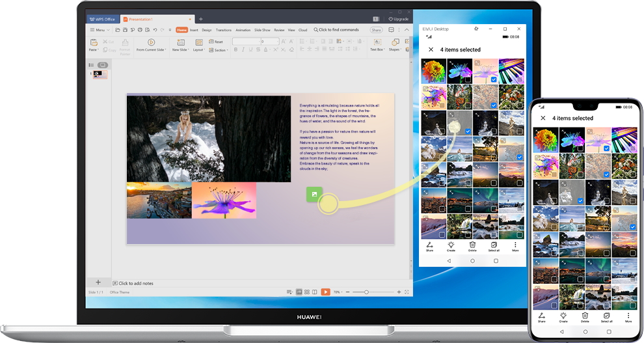Click Share icon in EMUI Desktop window
This screenshot has width=644, height=343.
point(429,245)
